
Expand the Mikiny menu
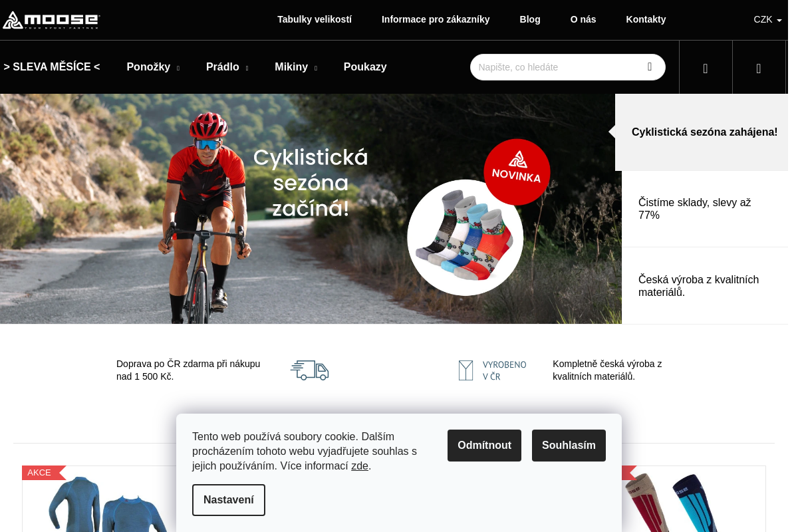coord(296,67)
